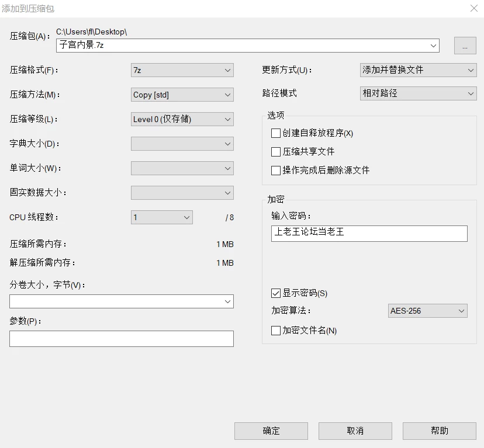Click the 取消 button

click(355, 430)
